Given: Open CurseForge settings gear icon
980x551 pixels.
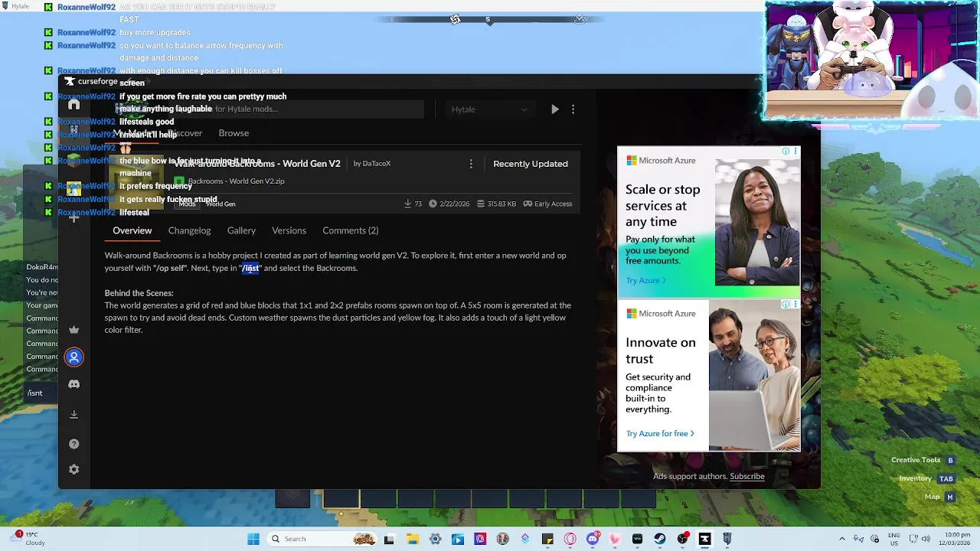Looking at the screenshot, I should coord(74,469).
